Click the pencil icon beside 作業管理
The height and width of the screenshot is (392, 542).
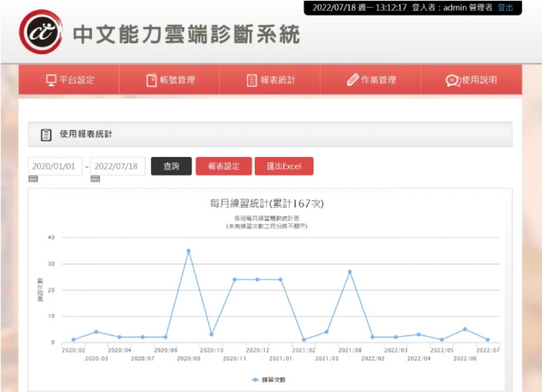pos(353,80)
